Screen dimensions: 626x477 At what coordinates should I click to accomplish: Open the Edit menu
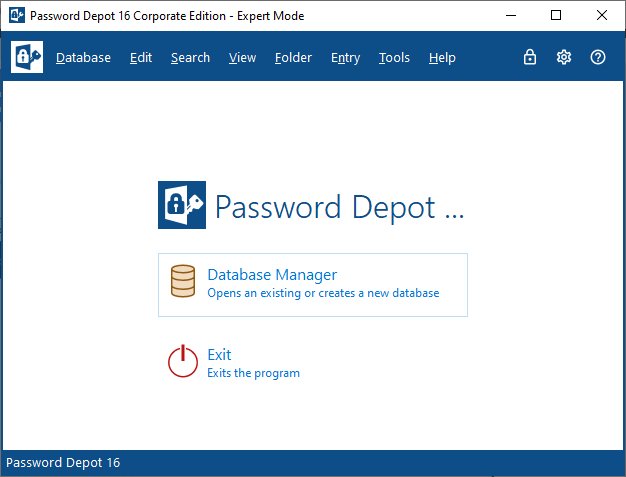(141, 57)
